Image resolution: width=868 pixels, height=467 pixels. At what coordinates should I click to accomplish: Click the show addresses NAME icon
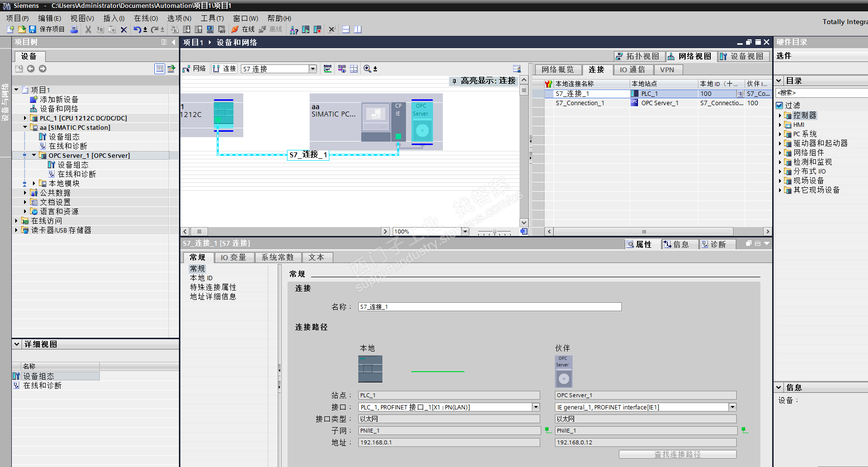point(328,69)
